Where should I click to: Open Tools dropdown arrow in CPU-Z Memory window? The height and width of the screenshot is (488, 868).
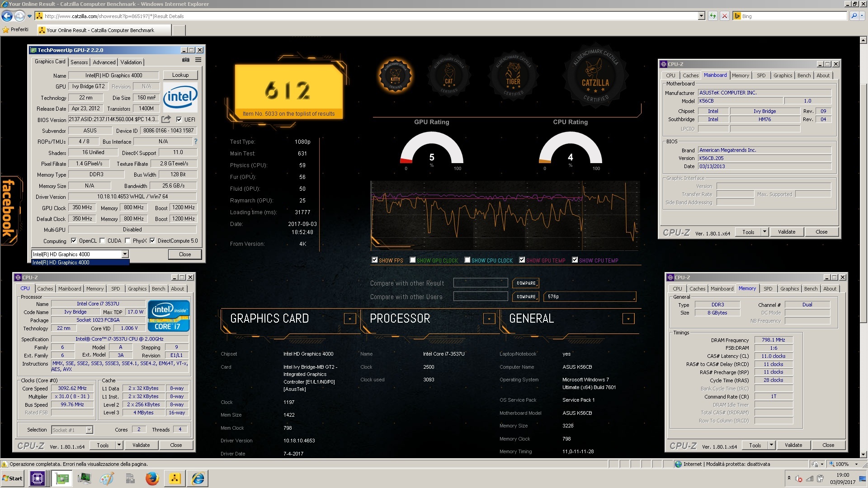[x=771, y=445]
